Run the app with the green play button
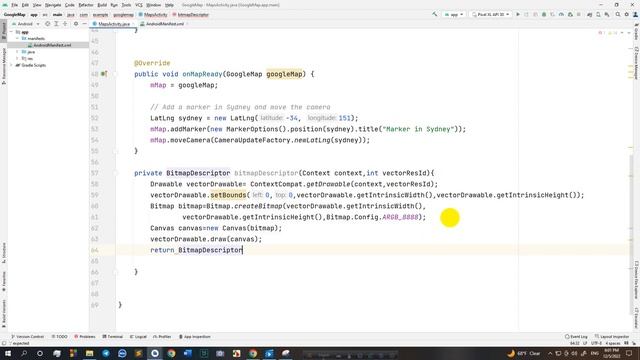Viewport: 640px width, 360px height. pos(518,14)
